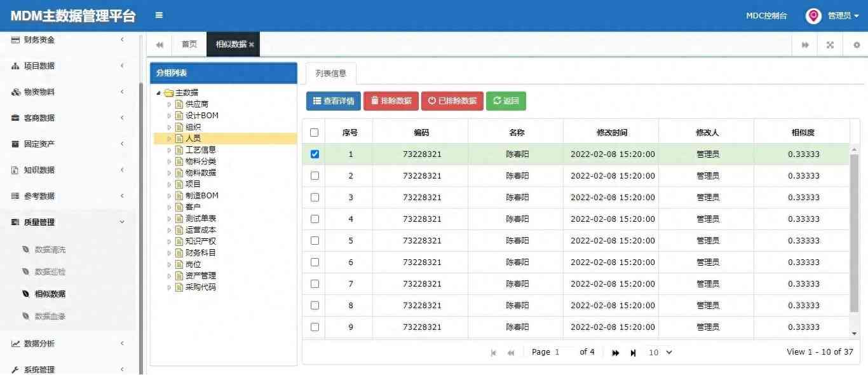The height and width of the screenshot is (375, 868).
Task: Click the scrollbar down arrow of table
Action: pyautogui.click(x=854, y=334)
